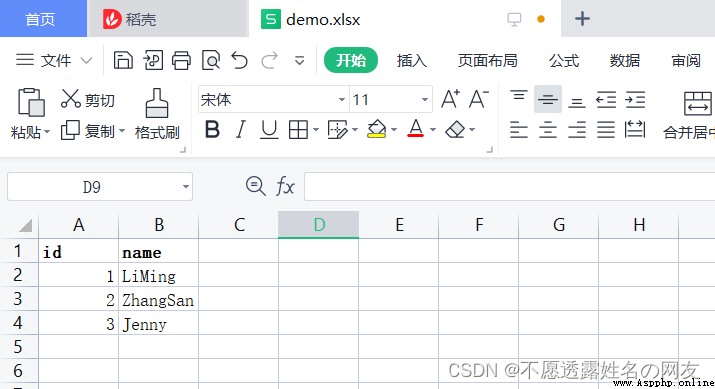The height and width of the screenshot is (389, 715).
Task: Click the Copy (复制) button
Action: (89, 131)
